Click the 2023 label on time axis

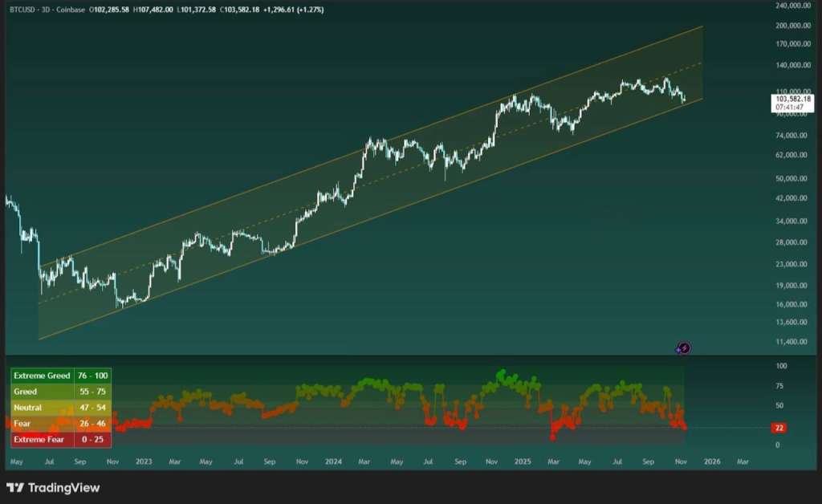click(144, 462)
